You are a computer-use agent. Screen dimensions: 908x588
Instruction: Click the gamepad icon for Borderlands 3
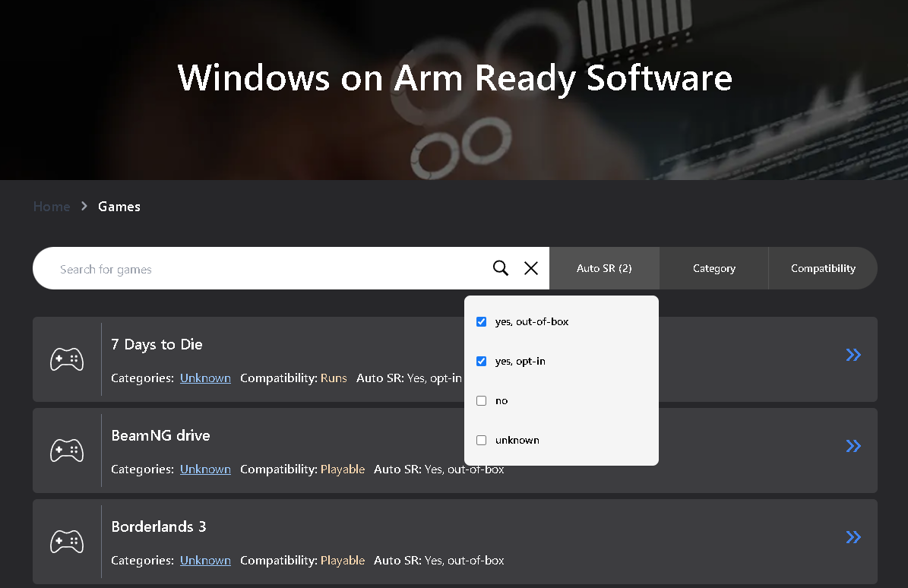pyautogui.click(x=67, y=542)
